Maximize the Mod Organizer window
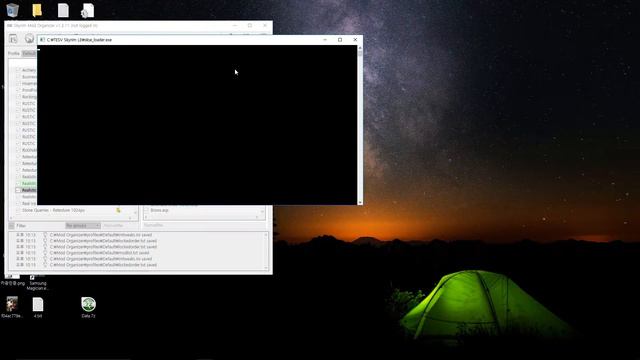This screenshot has height=360, width=640. pyautogui.click(x=250, y=25)
